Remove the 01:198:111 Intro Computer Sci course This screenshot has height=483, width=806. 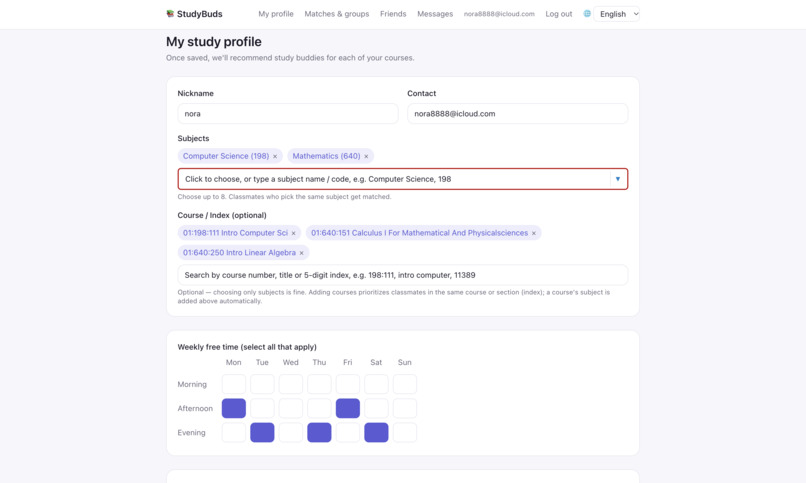294,233
